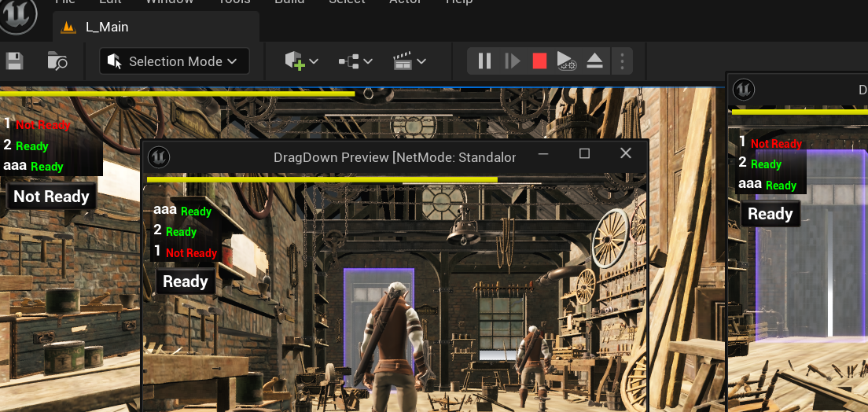868x412 pixels.
Task: Open the Blueprints dropdown in the toolbar
Action: [x=355, y=61]
